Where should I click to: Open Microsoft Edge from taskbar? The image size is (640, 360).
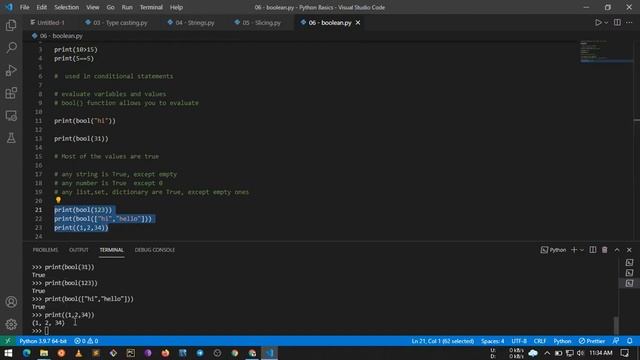pyautogui.click(x=27, y=353)
